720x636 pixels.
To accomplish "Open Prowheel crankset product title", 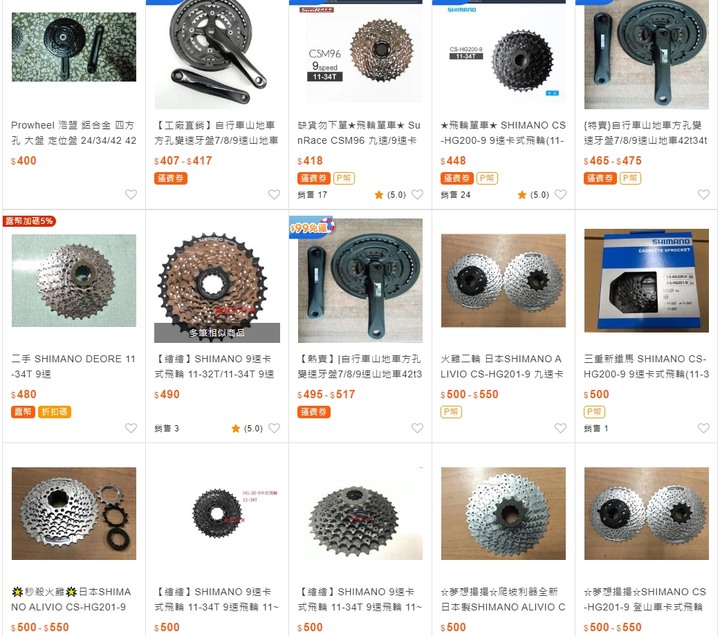I will coord(73,133).
